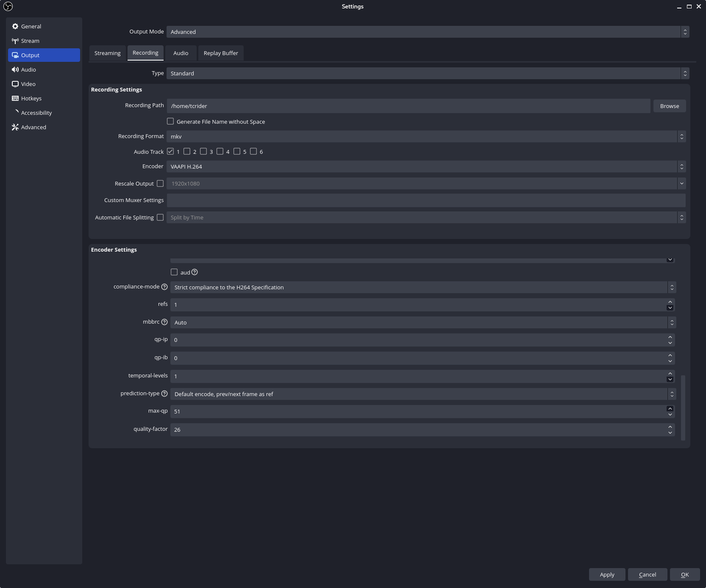Open the General settings section
This screenshot has height=588, width=706.
point(44,26)
